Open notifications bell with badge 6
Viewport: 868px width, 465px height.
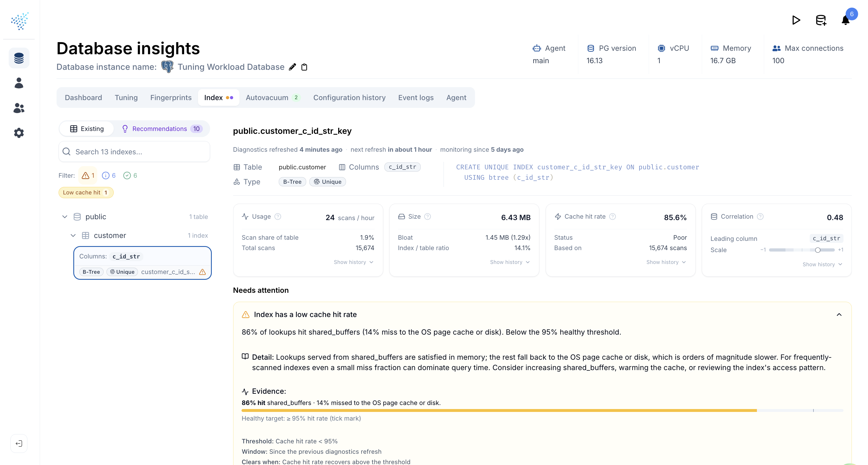tap(846, 20)
